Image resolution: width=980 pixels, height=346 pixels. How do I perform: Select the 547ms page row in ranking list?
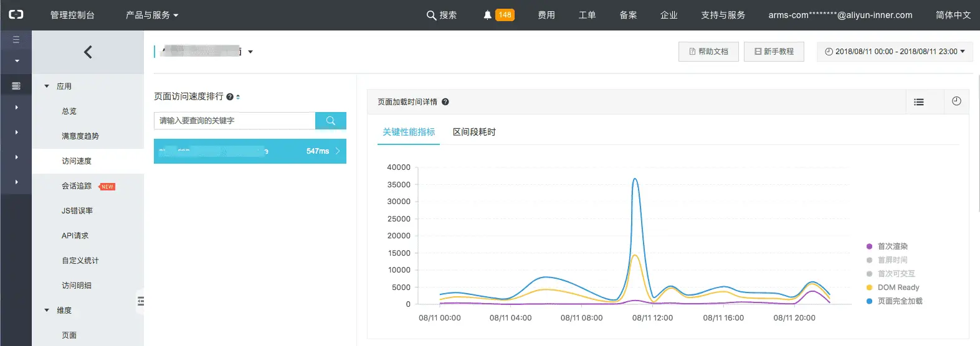pos(250,151)
